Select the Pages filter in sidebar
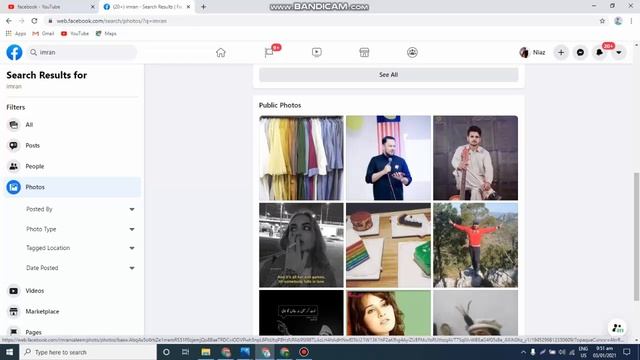 coord(73,332)
